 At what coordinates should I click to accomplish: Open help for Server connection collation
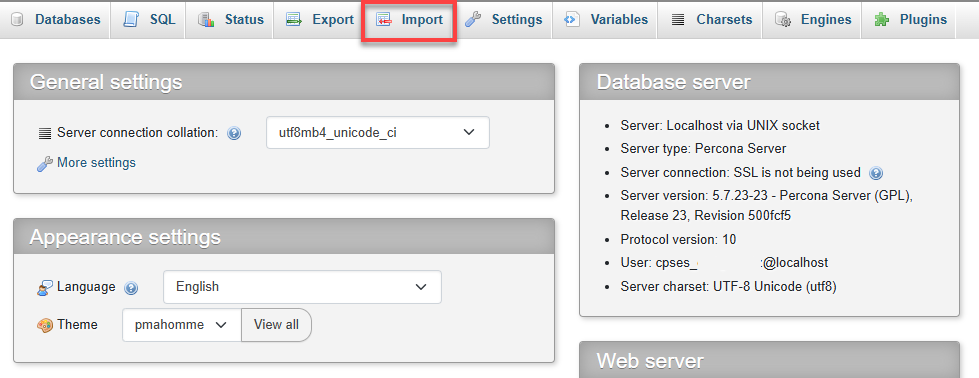[x=234, y=133]
